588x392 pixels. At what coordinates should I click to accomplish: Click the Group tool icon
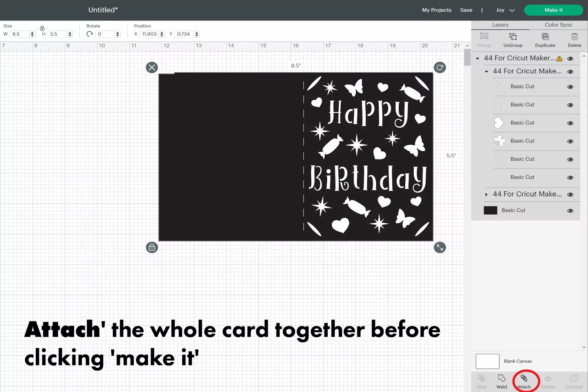tap(484, 36)
